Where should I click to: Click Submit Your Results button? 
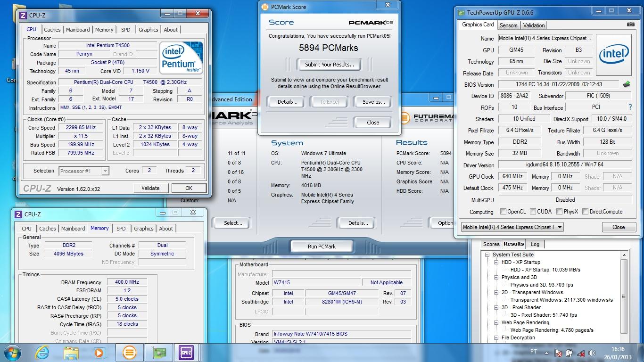[x=329, y=65]
